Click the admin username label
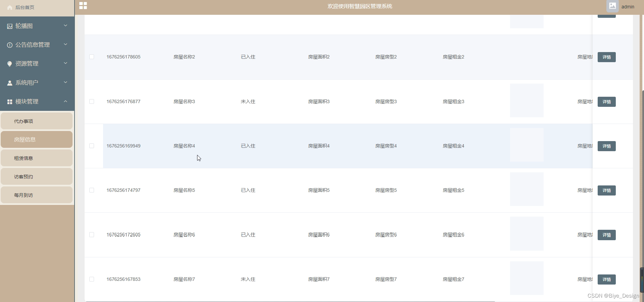644x302 pixels. pos(628,7)
